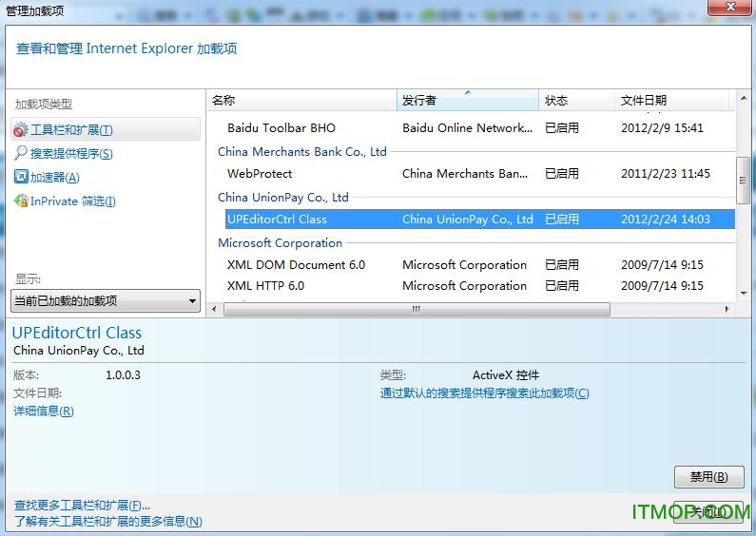Click the vertical scrollbar down arrow
756x536 pixels.
(x=743, y=295)
